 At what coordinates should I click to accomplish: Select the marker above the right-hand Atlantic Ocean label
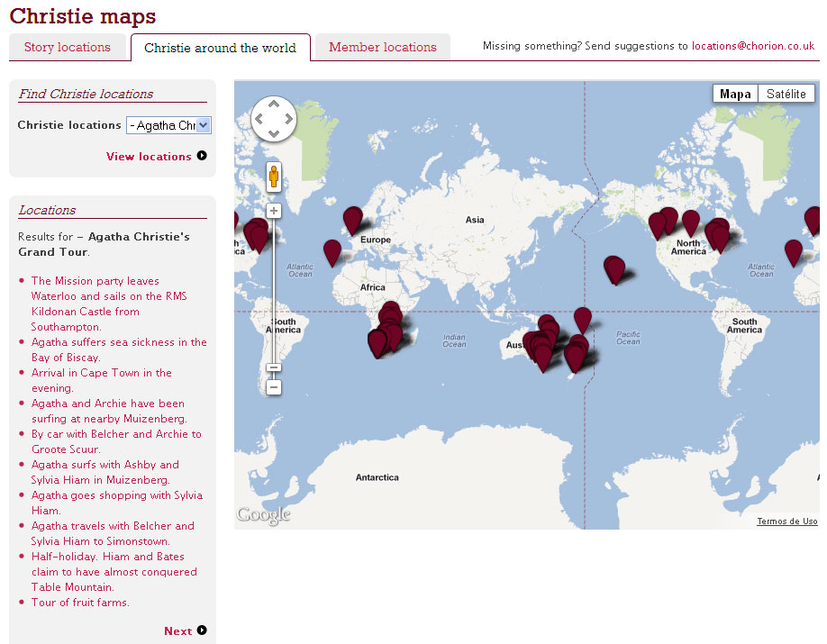click(794, 252)
